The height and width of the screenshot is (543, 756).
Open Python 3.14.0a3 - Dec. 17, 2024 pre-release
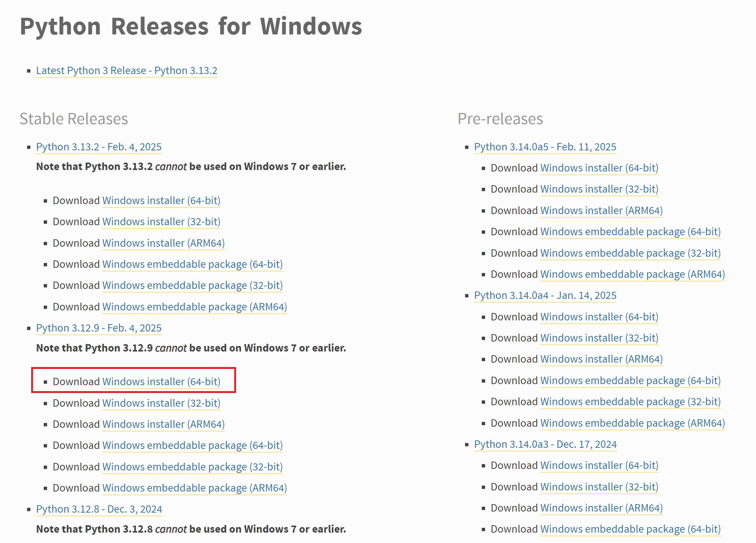tap(546, 444)
